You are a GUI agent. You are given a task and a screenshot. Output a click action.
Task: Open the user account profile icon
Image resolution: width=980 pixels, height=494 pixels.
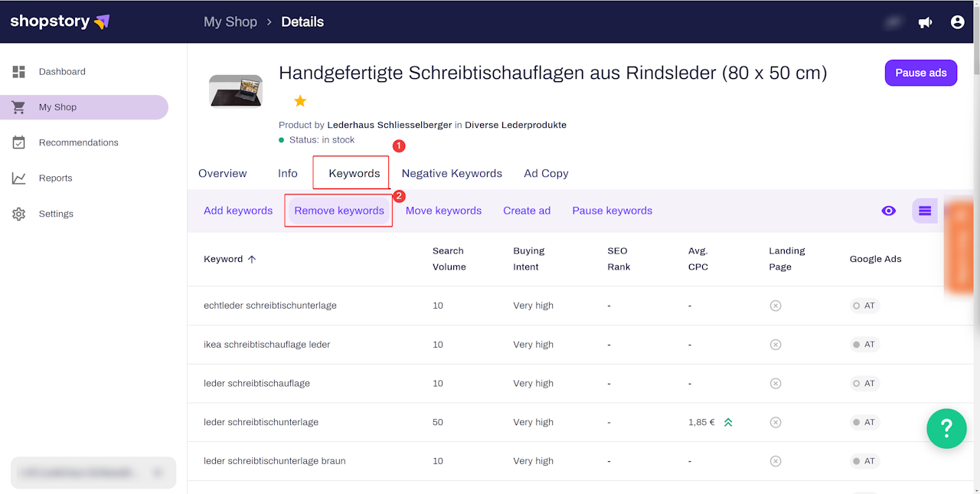(x=957, y=22)
